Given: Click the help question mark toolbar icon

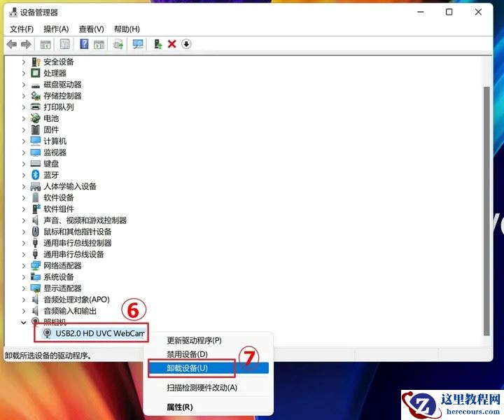Looking at the screenshot, I should (x=84, y=44).
